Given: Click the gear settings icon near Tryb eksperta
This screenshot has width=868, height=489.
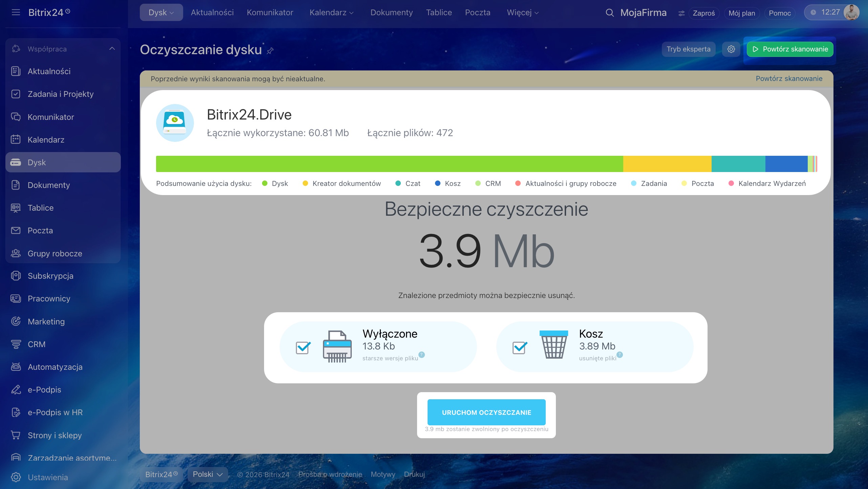Looking at the screenshot, I should click(x=731, y=49).
